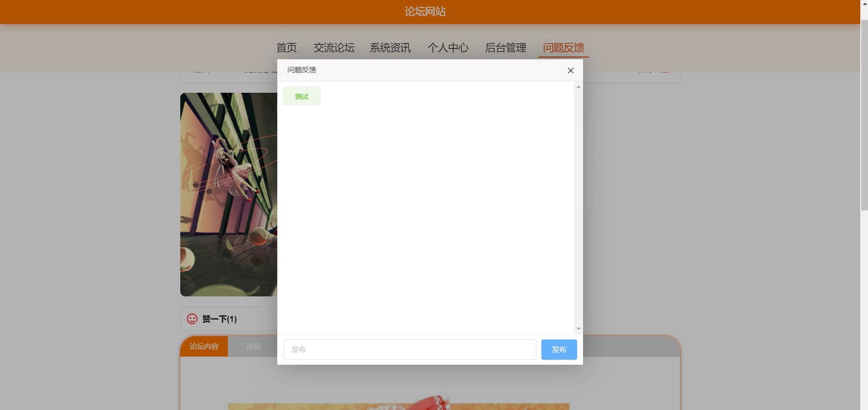Focus the 发布 message input field
The image size is (868, 410).
coord(410,350)
